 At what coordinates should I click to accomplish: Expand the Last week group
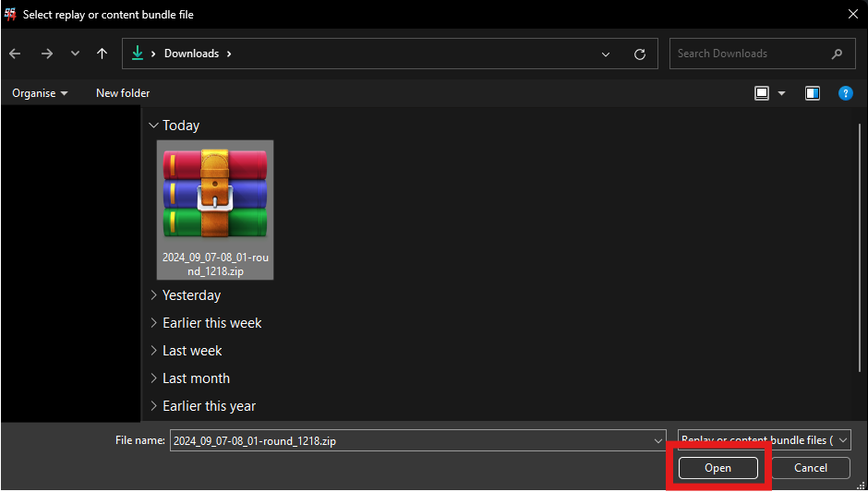pos(153,351)
